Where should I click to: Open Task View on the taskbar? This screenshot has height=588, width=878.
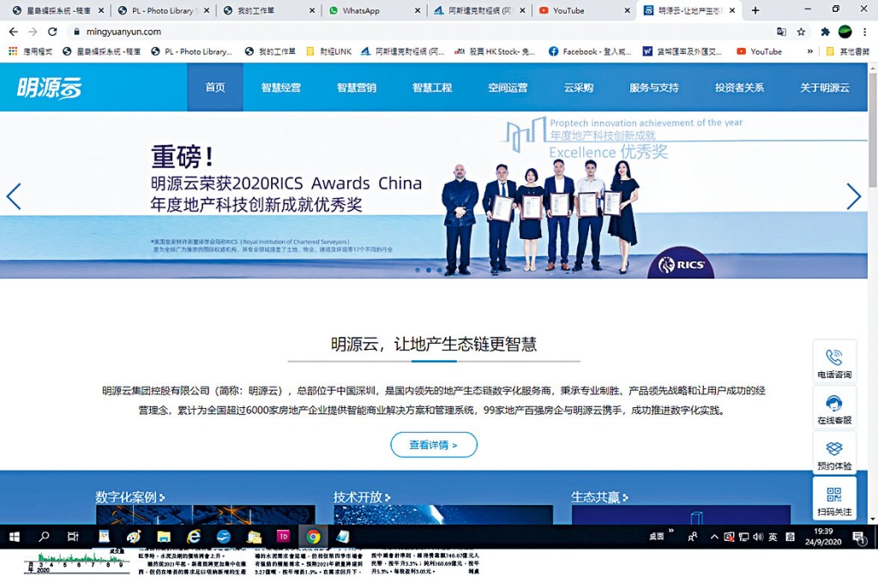(x=73, y=537)
